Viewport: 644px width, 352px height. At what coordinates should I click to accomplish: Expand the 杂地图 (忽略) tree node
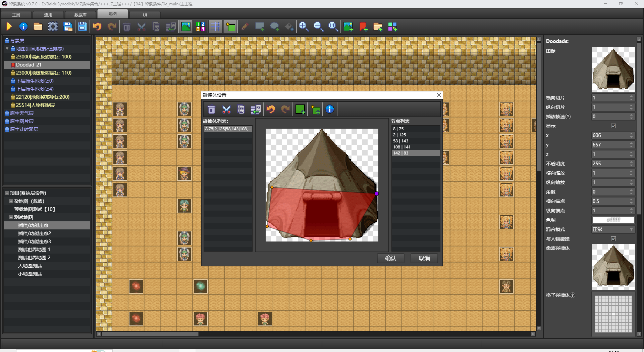pyautogui.click(x=11, y=201)
